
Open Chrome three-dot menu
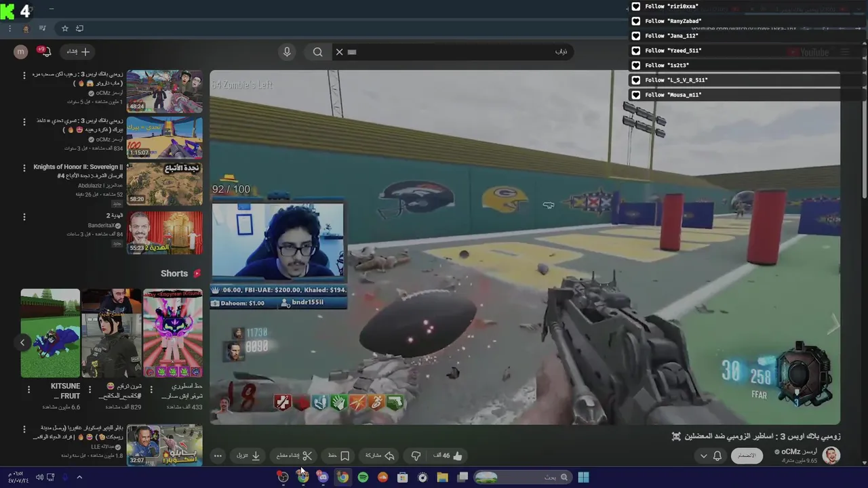click(x=9, y=28)
